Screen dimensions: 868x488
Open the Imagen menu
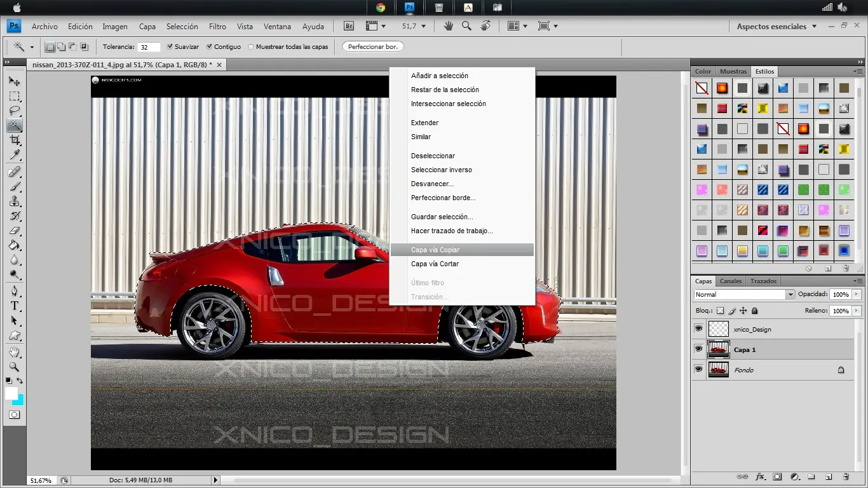click(x=115, y=27)
